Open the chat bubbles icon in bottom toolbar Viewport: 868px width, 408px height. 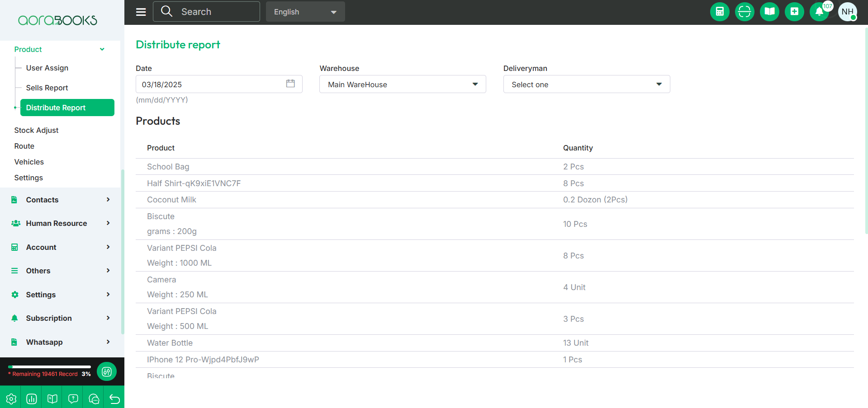tap(94, 399)
